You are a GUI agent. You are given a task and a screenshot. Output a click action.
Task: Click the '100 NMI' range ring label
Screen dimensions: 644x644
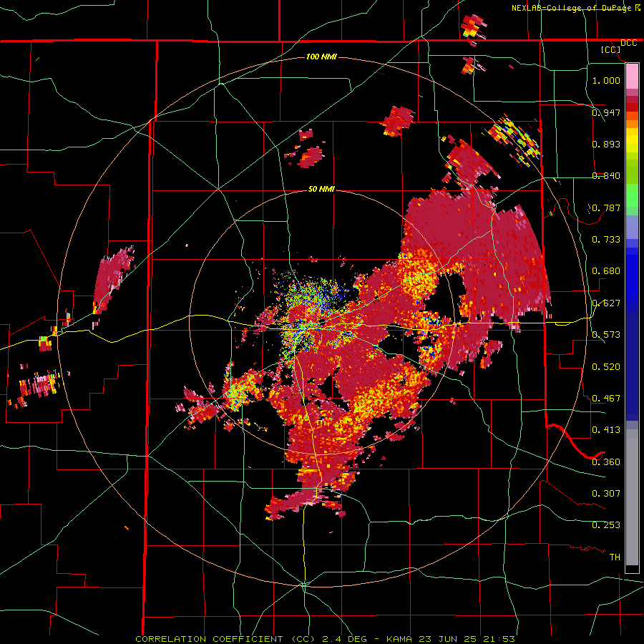tap(321, 57)
